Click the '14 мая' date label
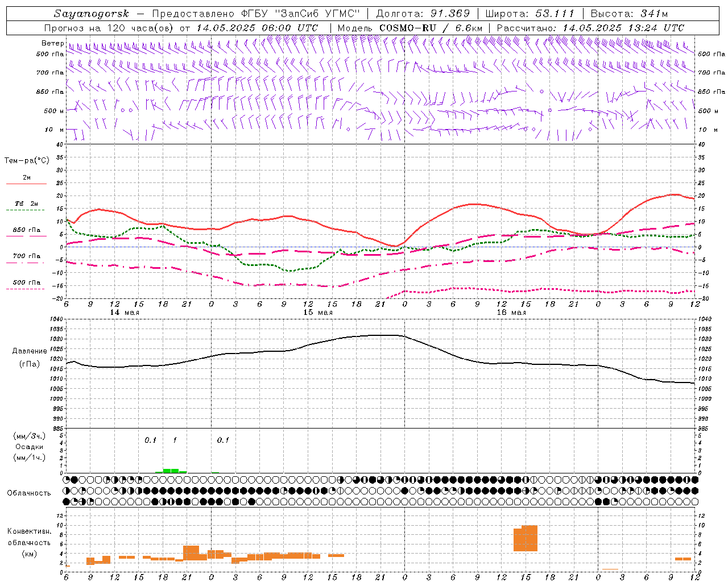Image resolution: width=728 pixels, height=582 pixels. (125, 313)
